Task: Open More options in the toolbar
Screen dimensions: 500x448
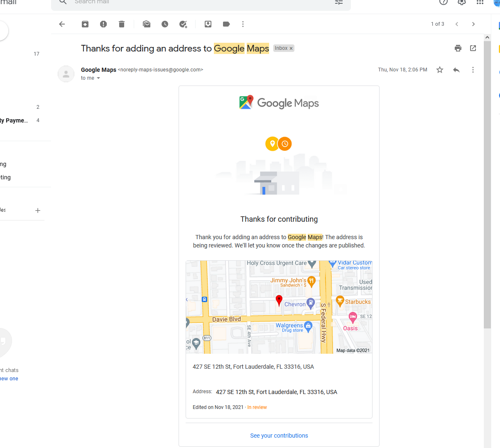Action: (243, 24)
